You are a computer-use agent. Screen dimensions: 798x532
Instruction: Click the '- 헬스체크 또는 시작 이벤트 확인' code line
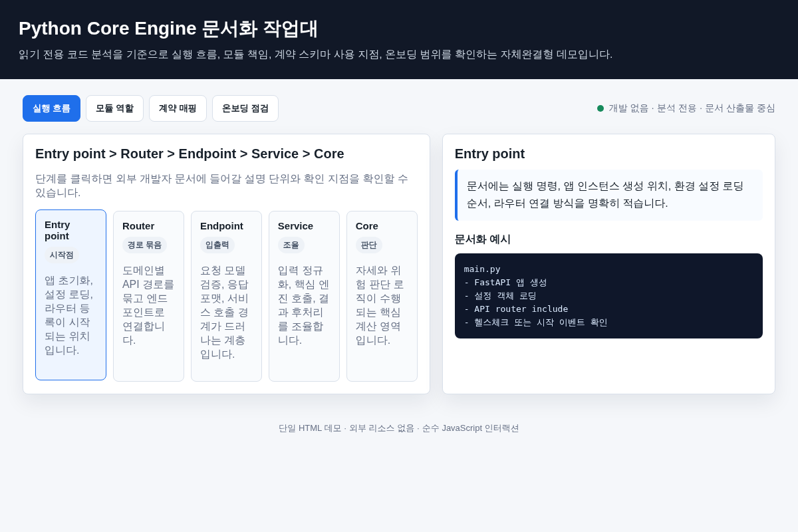pos(536,323)
